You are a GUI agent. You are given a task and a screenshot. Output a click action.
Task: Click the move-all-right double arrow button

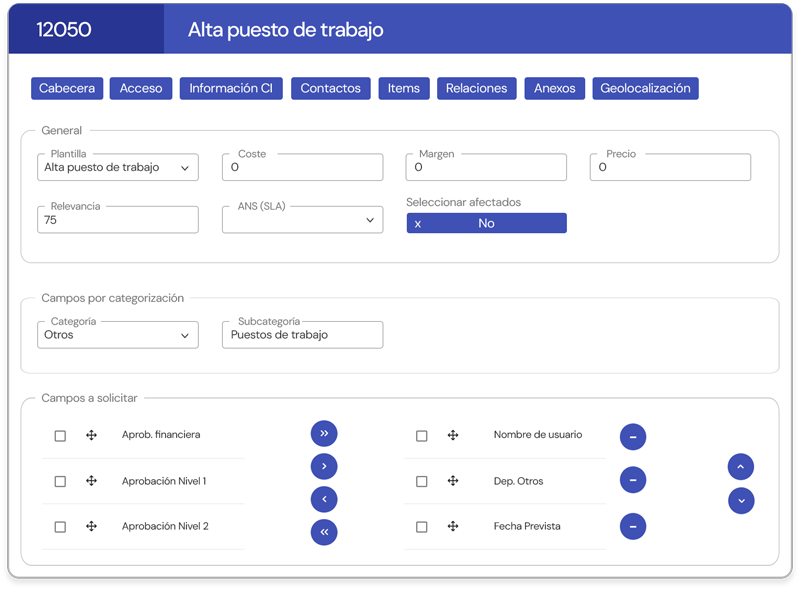(324, 433)
